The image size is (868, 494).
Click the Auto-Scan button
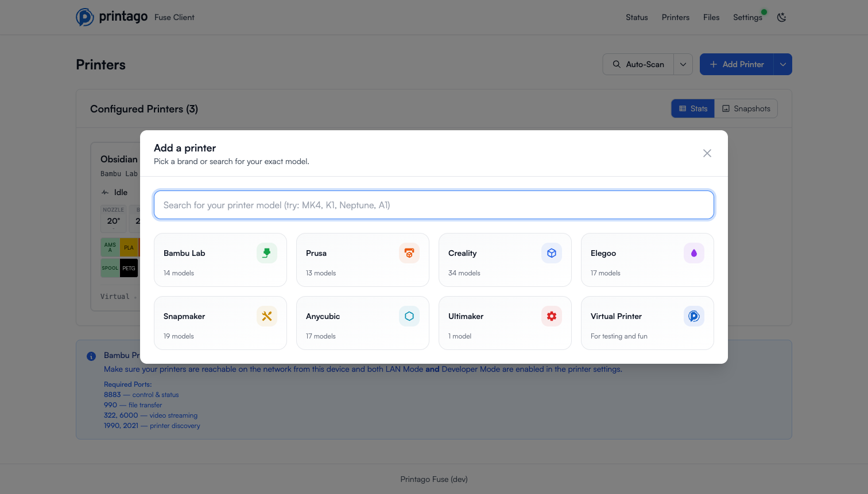(x=638, y=64)
